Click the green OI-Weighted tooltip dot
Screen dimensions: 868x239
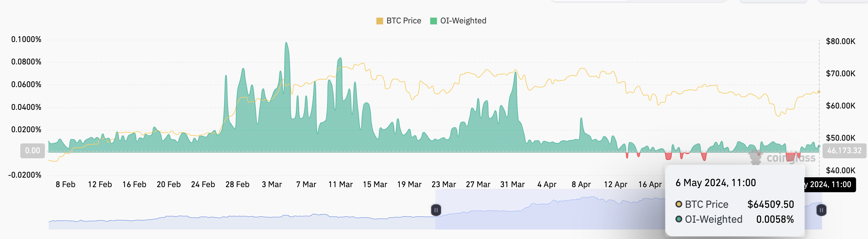(x=678, y=219)
